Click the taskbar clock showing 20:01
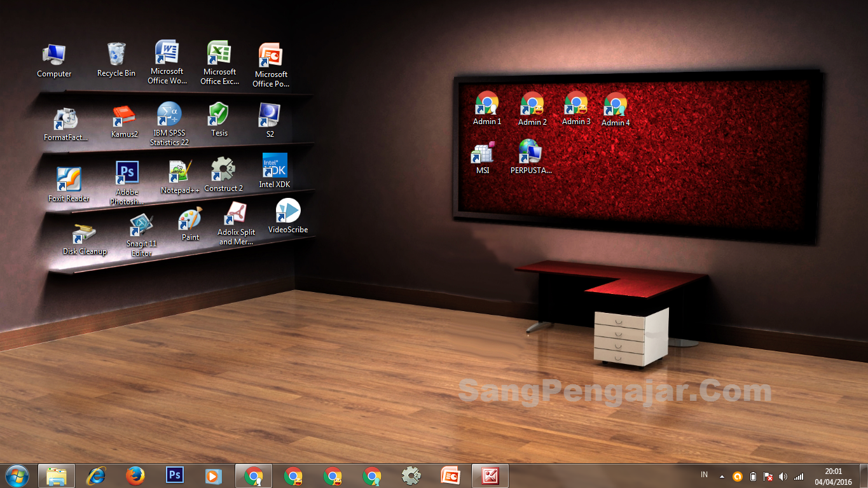This screenshot has width=868, height=488. (833, 477)
